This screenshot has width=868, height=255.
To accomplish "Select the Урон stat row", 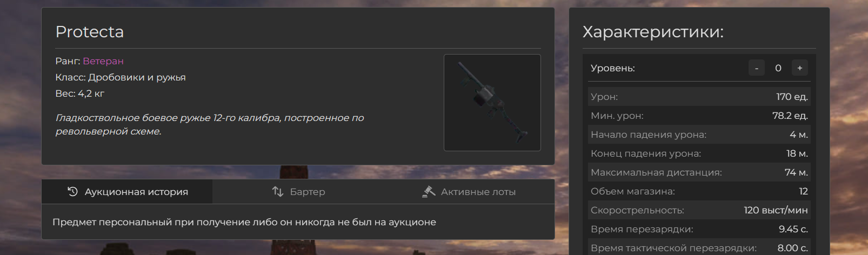I will [699, 97].
